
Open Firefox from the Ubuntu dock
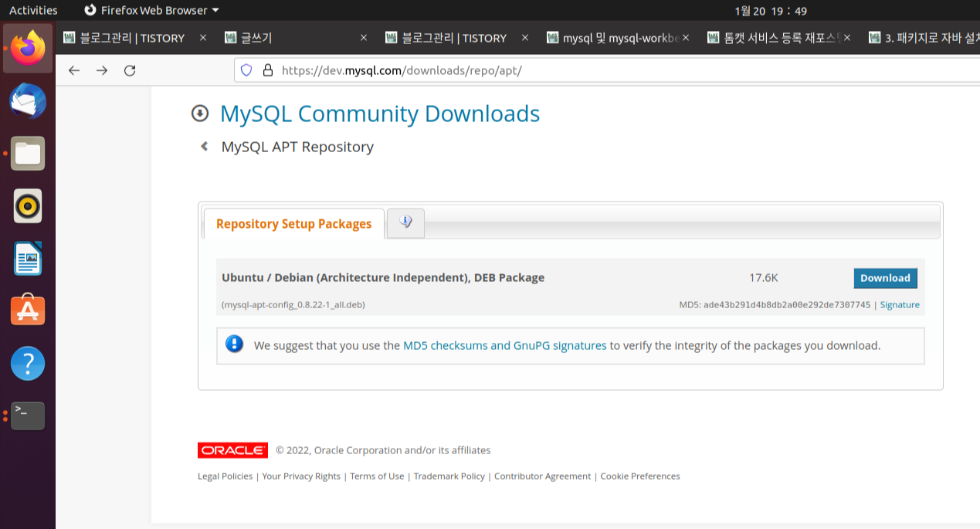click(x=28, y=48)
